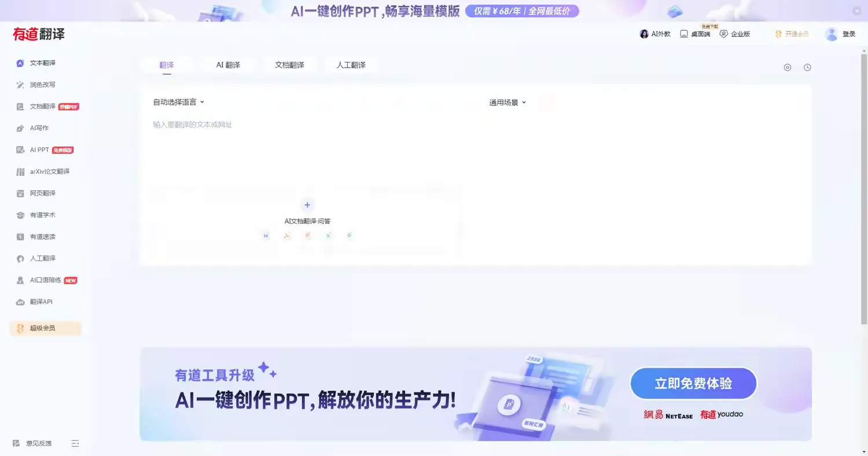Switch to the top 人工翻译 tab

[x=351, y=65]
